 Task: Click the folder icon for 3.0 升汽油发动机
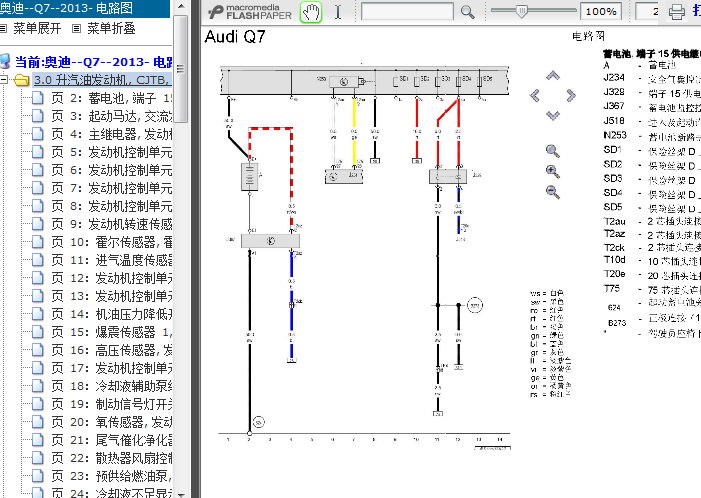[21, 80]
